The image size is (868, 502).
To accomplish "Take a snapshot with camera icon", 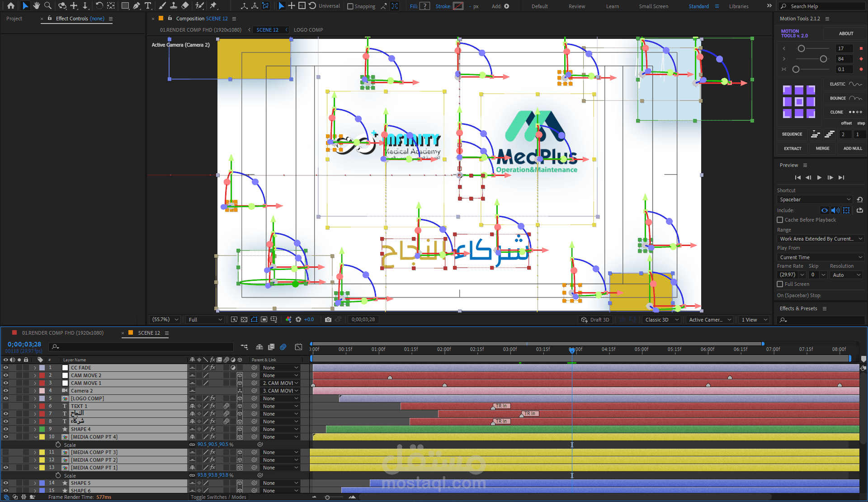I will tap(328, 319).
